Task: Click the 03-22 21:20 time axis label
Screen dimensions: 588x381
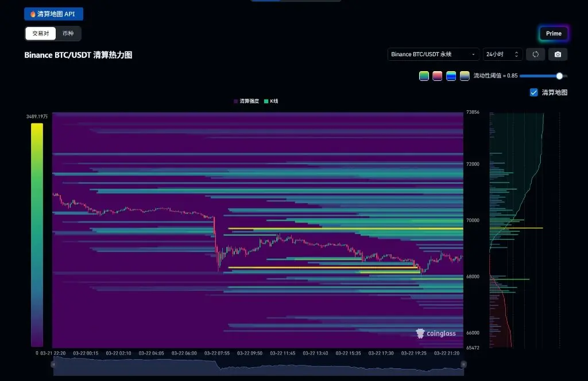Action: 447,353
